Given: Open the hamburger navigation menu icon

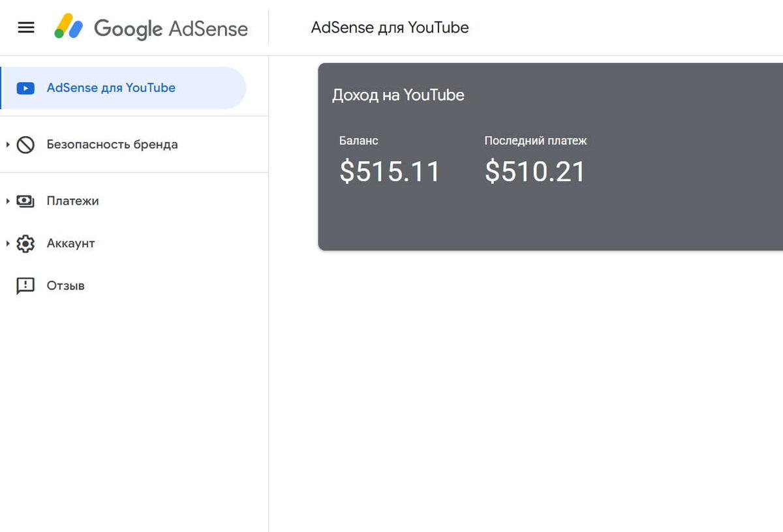Looking at the screenshot, I should (25, 27).
